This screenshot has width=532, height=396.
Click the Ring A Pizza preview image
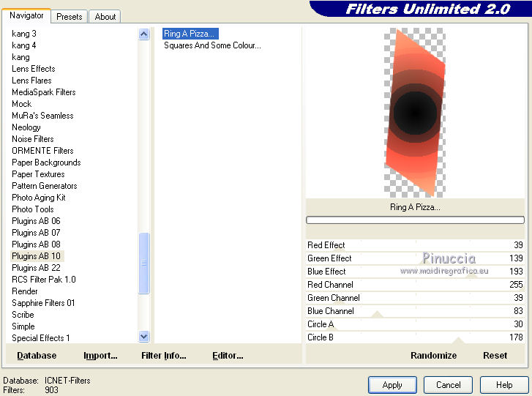(415, 113)
